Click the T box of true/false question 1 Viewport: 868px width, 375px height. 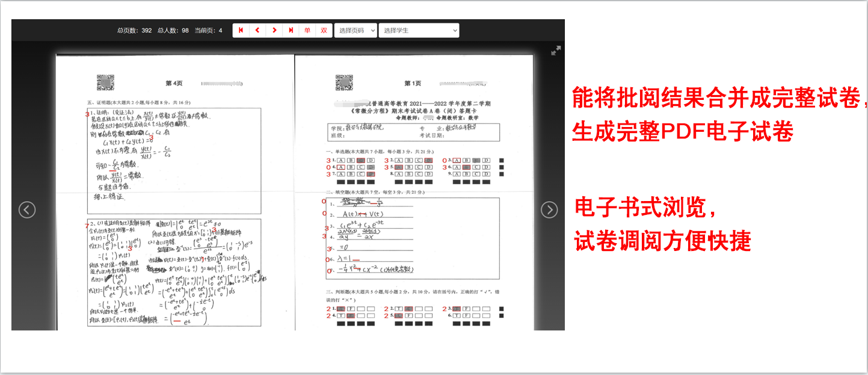(341, 309)
